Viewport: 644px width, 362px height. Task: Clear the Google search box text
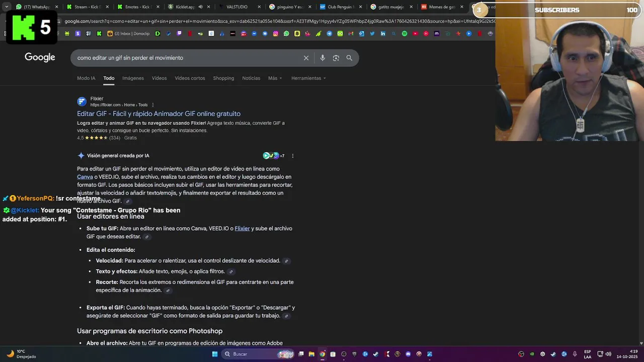(x=306, y=58)
